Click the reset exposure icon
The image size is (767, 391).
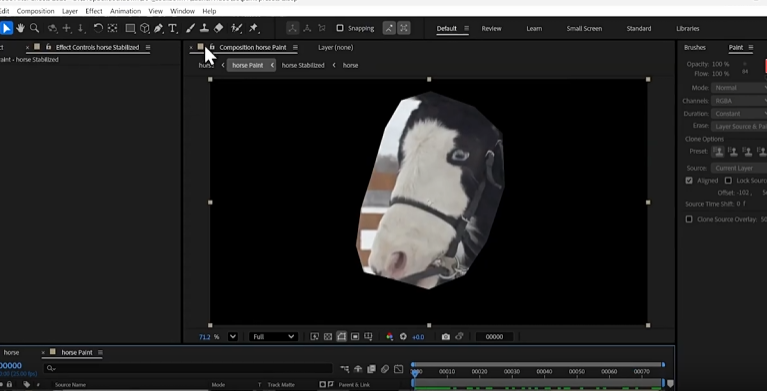point(403,337)
